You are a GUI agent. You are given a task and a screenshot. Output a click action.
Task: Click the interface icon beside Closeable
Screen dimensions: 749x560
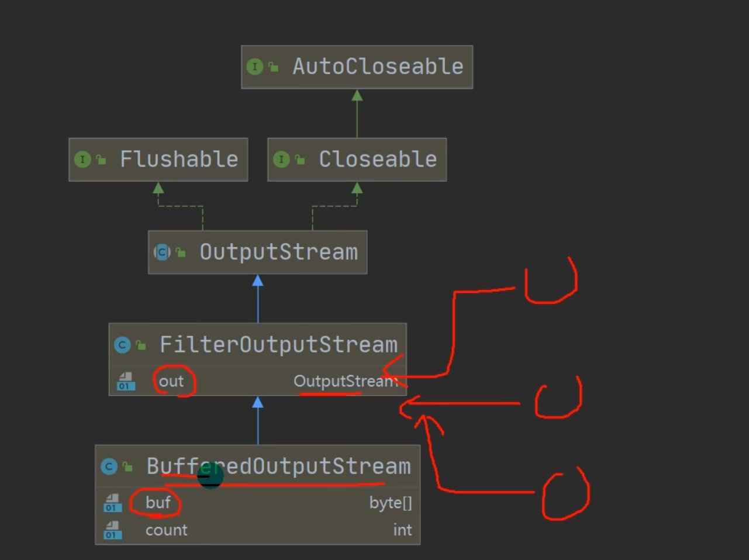click(281, 160)
